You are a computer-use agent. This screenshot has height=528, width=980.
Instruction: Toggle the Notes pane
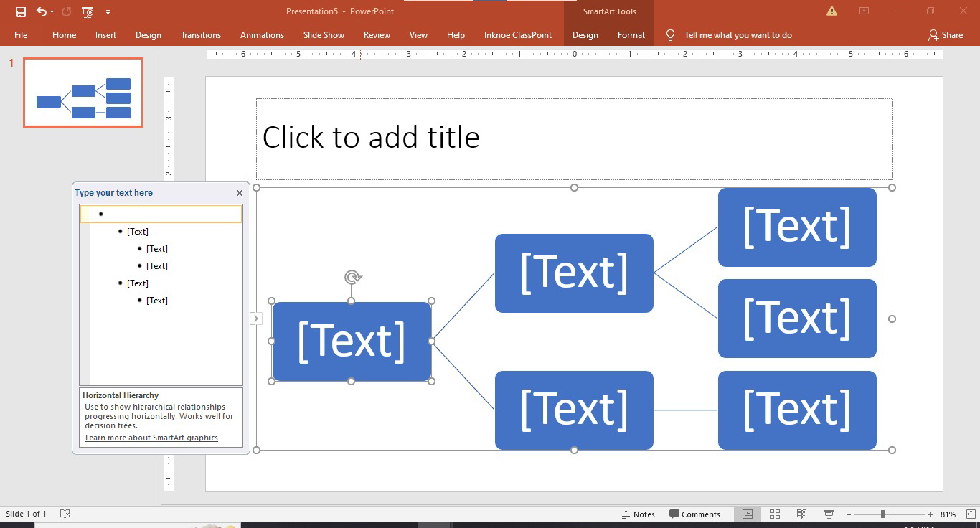[x=638, y=514]
